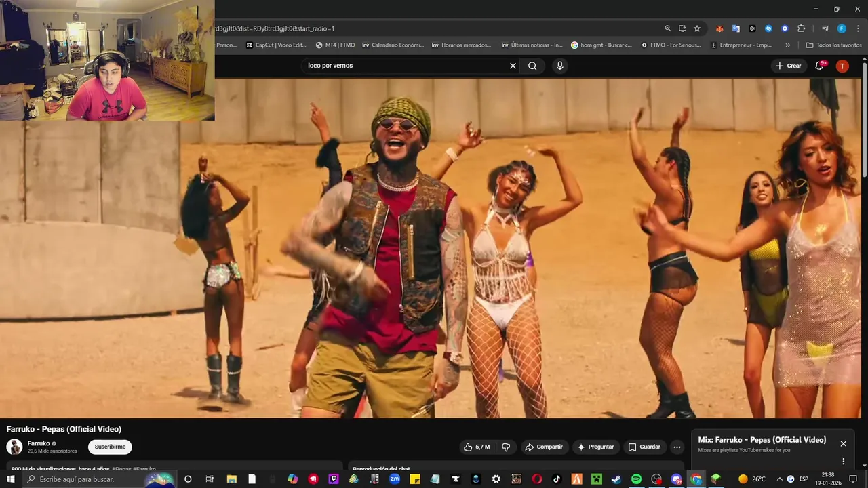Open FTMO For Serious bookmark
The image size is (868, 488).
(671, 45)
